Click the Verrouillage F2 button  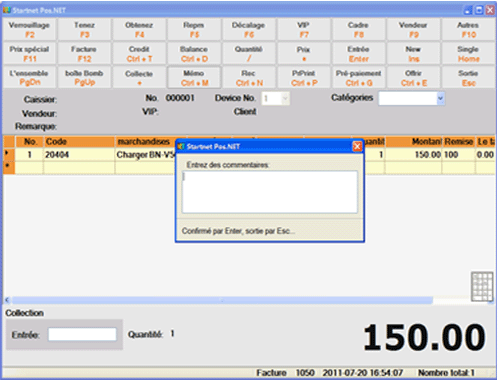click(x=30, y=30)
